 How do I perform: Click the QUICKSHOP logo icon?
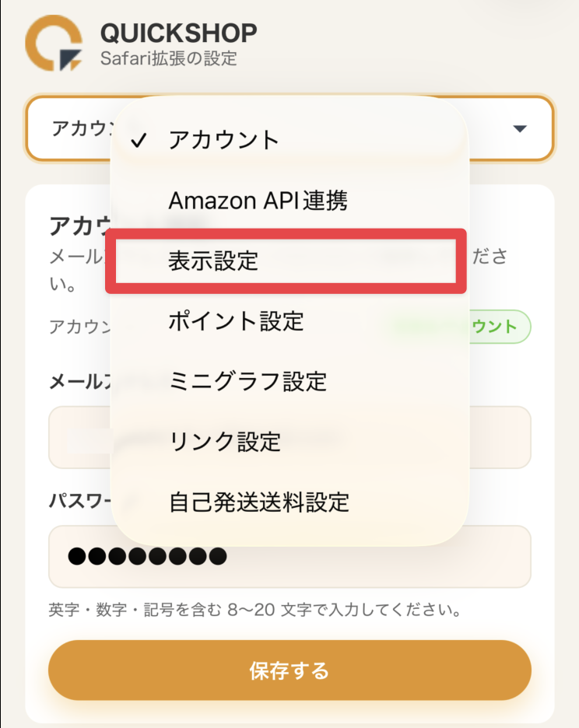[x=54, y=43]
